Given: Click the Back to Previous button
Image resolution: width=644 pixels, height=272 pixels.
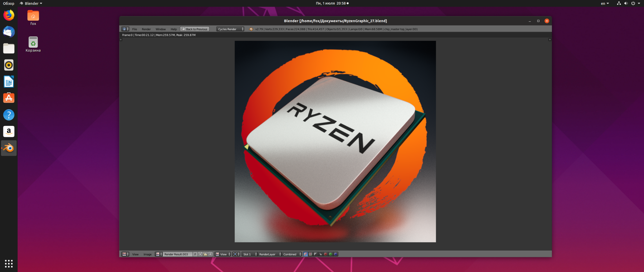Looking at the screenshot, I should pos(195,29).
